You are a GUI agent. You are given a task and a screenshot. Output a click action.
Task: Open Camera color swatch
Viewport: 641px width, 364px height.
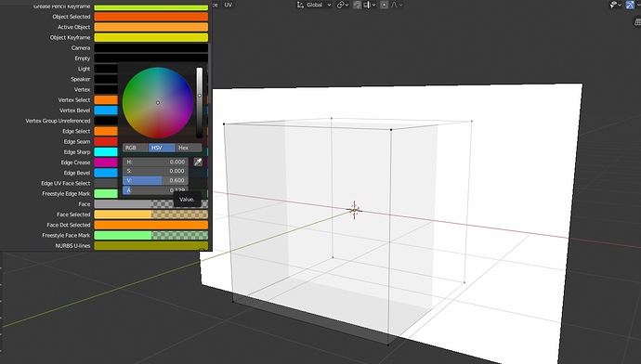[150, 47]
